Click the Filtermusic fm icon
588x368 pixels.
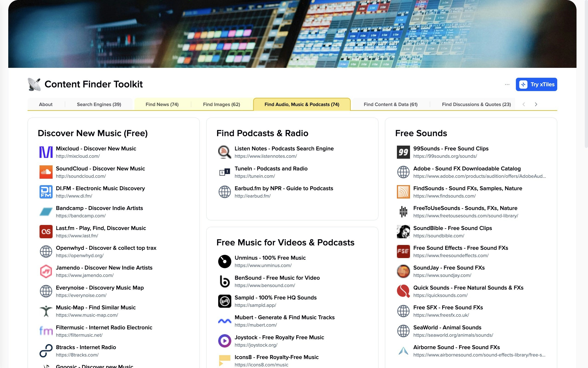(x=46, y=331)
